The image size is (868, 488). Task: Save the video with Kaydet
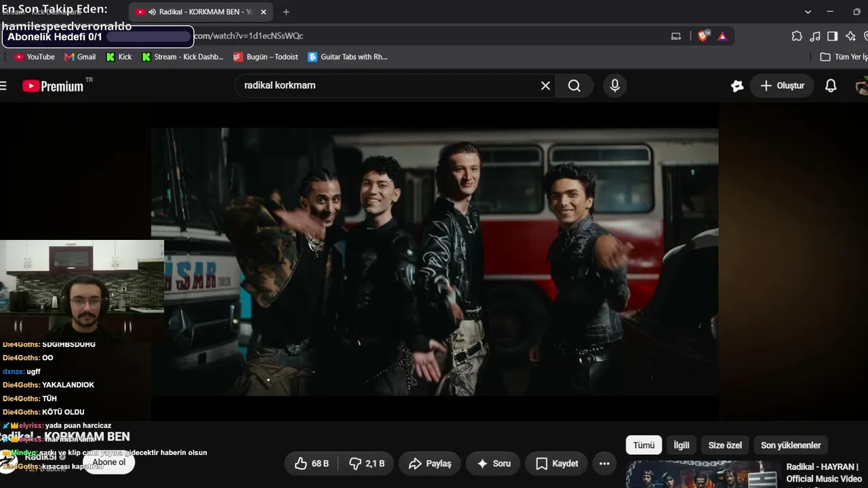click(x=557, y=464)
